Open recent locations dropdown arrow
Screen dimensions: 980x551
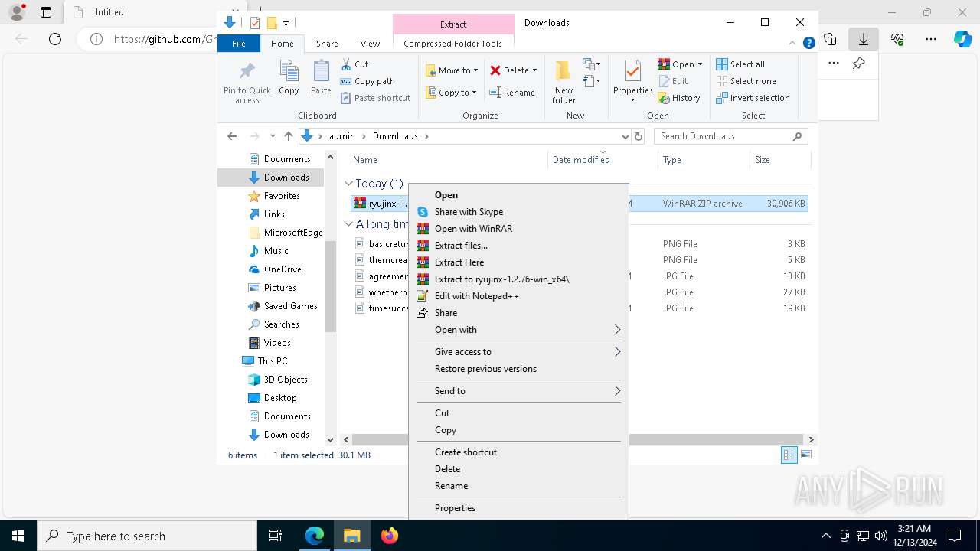click(273, 136)
